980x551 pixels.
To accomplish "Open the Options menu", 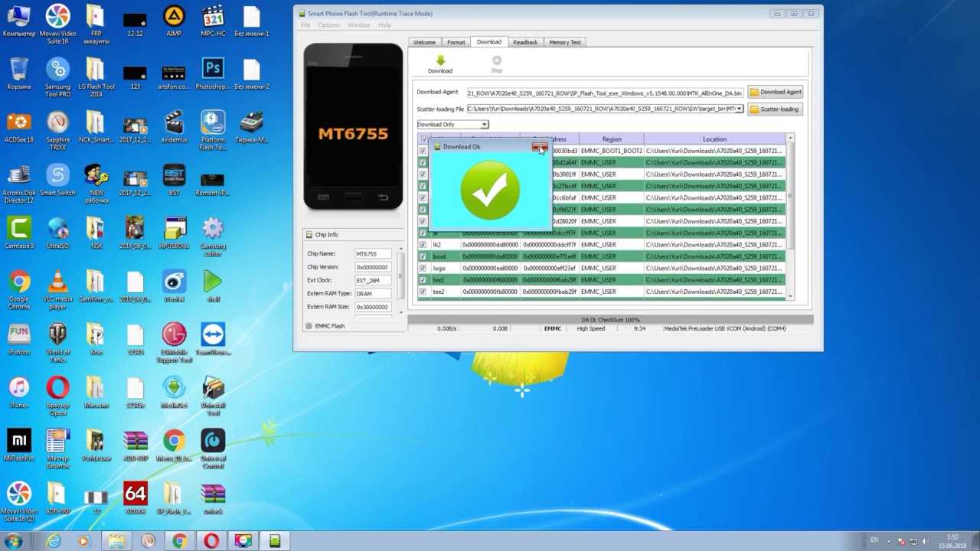I will pos(329,25).
